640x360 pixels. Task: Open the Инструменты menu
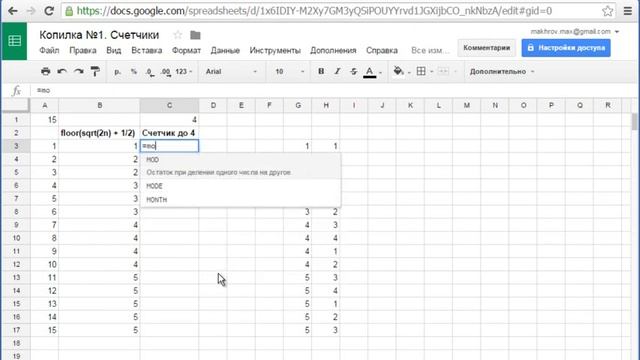275,50
